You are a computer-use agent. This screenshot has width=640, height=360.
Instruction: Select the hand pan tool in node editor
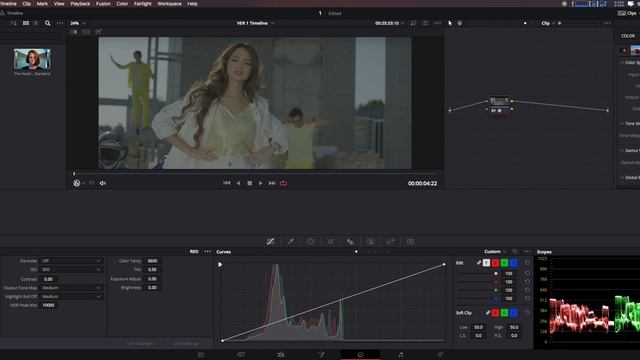click(x=460, y=23)
